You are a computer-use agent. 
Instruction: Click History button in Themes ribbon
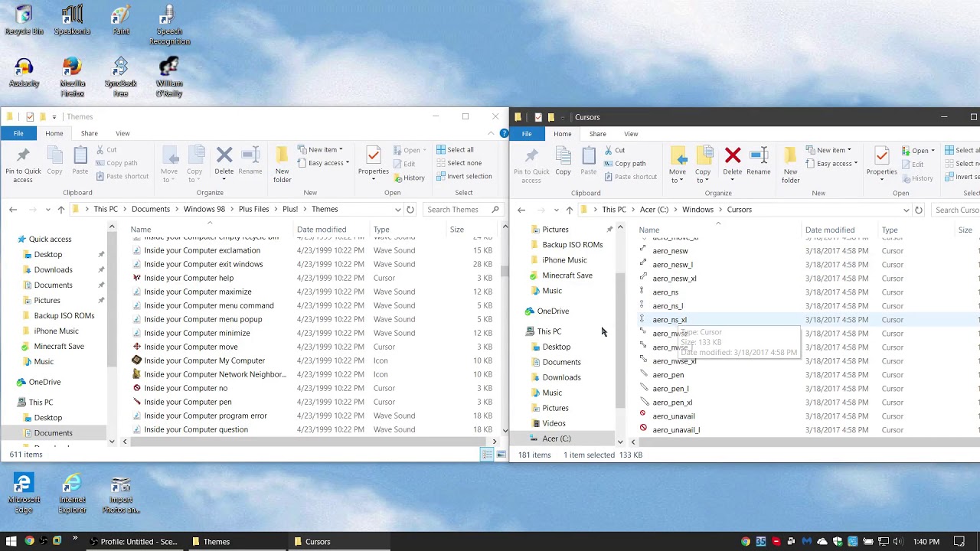coord(408,178)
